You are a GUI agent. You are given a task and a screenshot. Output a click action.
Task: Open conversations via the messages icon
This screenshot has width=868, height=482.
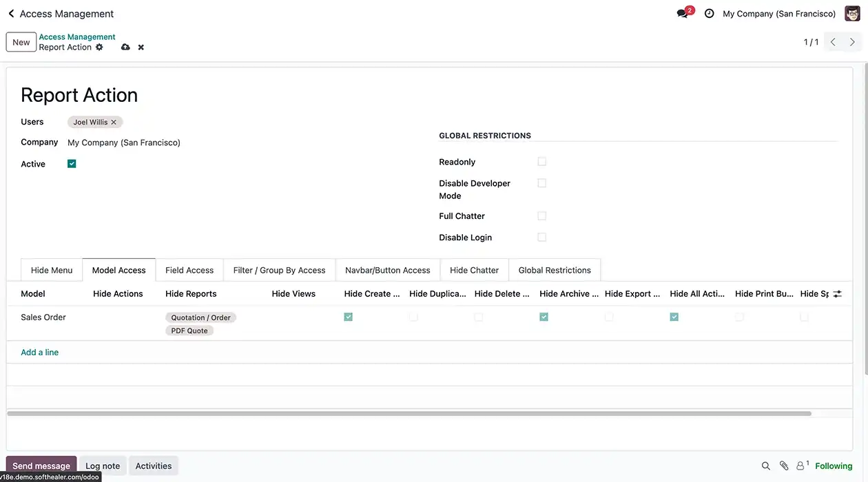(681, 12)
